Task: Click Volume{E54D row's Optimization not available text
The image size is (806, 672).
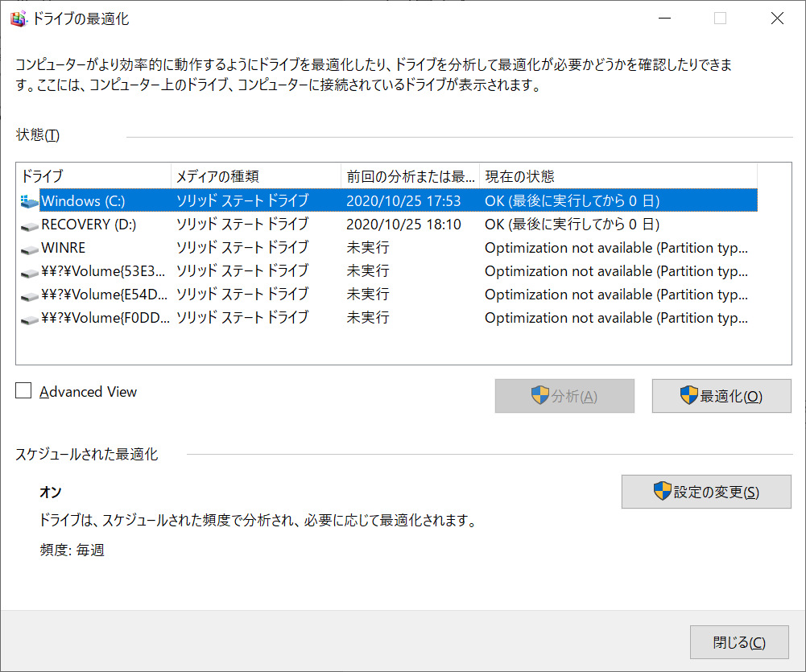Action: pyautogui.click(x=616, y=295)
